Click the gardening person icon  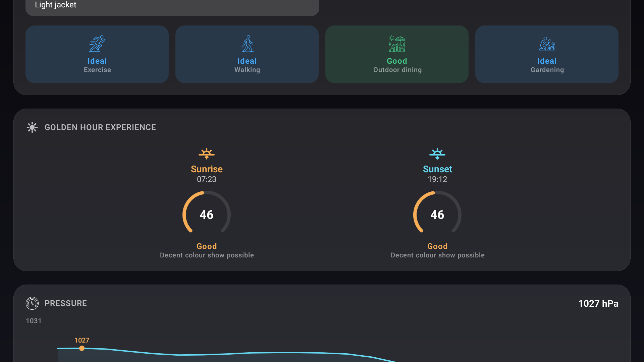[547, 44]
